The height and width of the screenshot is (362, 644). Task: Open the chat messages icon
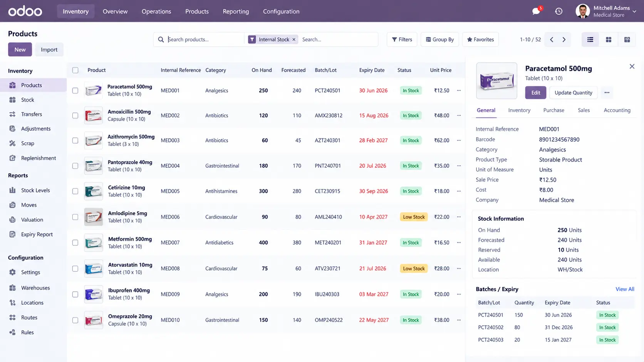tap(536, 11)
